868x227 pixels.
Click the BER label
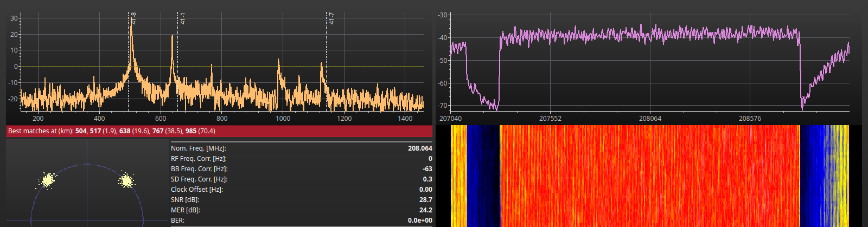point(177,220)
